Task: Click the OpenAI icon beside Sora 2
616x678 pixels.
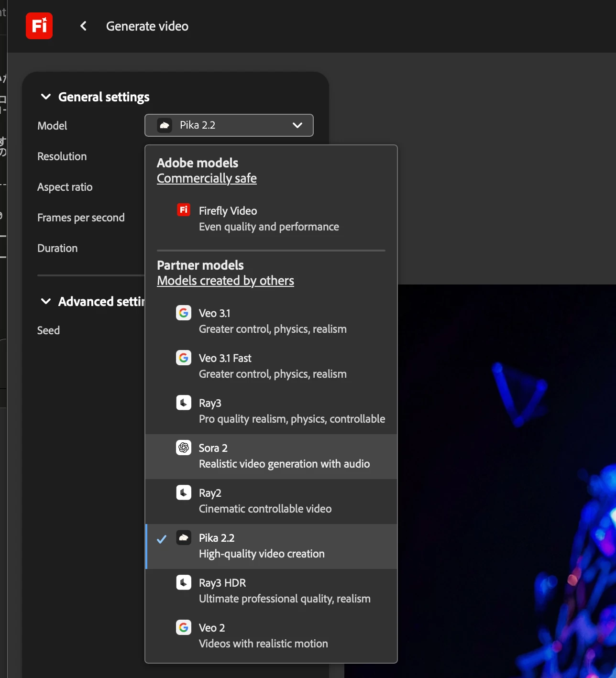Action: [x=184, y=448]
